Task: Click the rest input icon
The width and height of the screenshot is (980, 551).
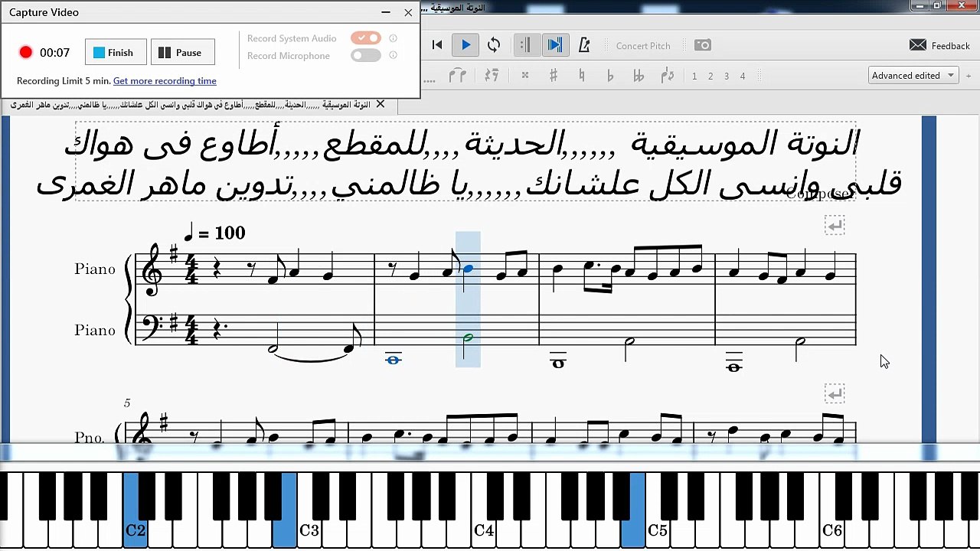Action: point(492,75)
